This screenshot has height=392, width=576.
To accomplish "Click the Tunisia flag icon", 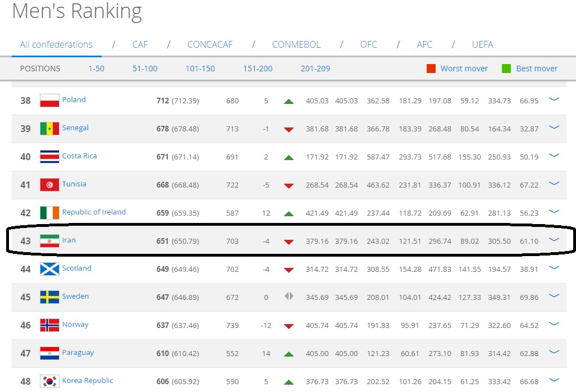I will click(49, 185).
